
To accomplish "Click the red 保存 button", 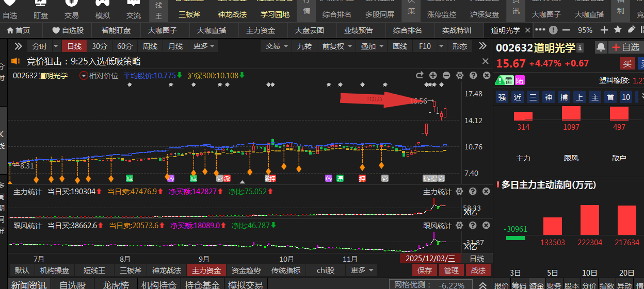I will [425, 270].
